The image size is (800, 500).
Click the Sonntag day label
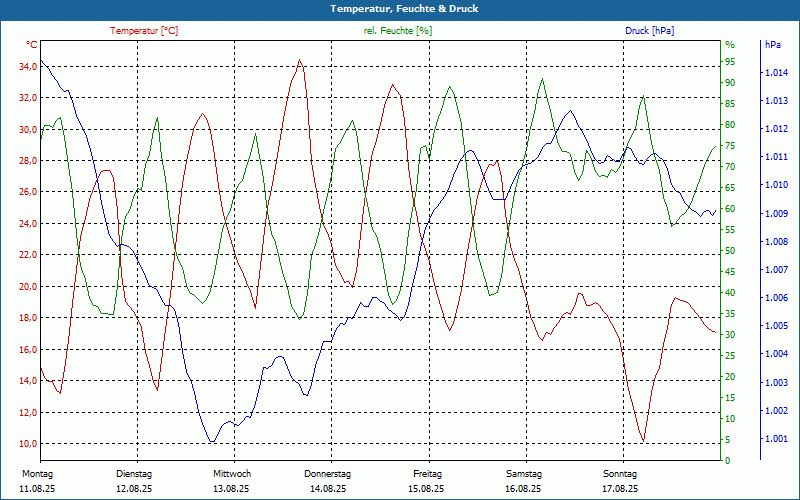tap(620, 474)
